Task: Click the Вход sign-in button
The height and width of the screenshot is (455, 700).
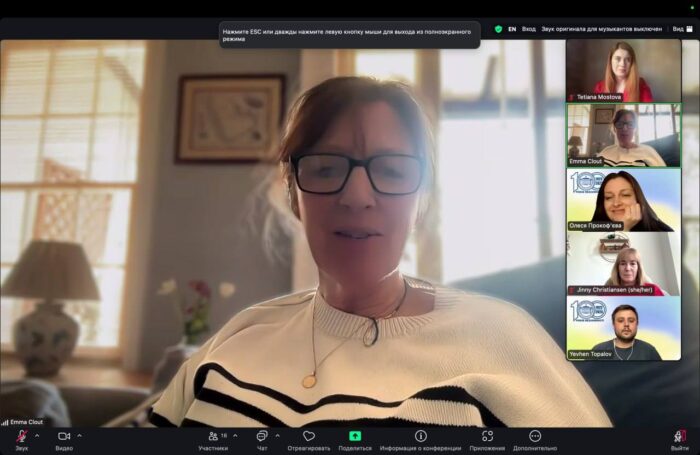Action: [529, 29]
